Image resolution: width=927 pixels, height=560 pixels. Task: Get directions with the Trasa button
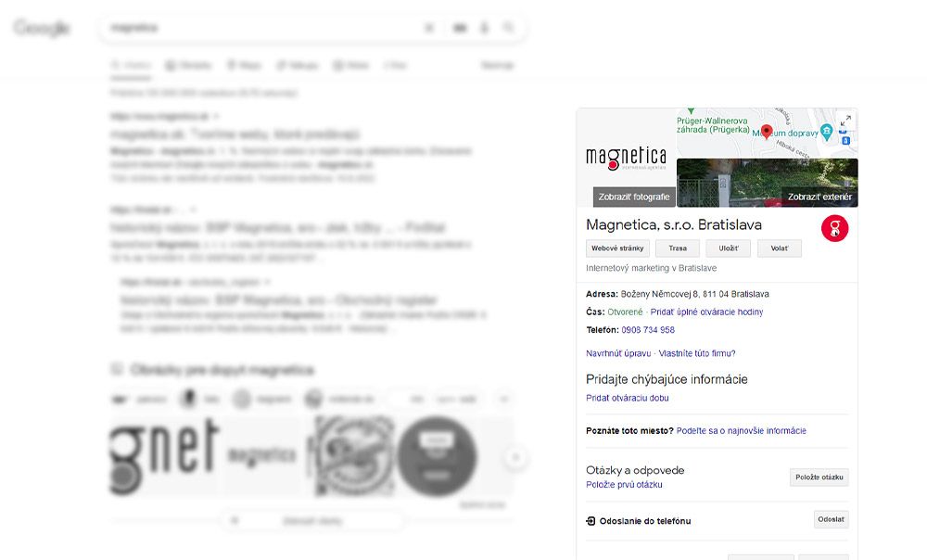tap(678, 248)
